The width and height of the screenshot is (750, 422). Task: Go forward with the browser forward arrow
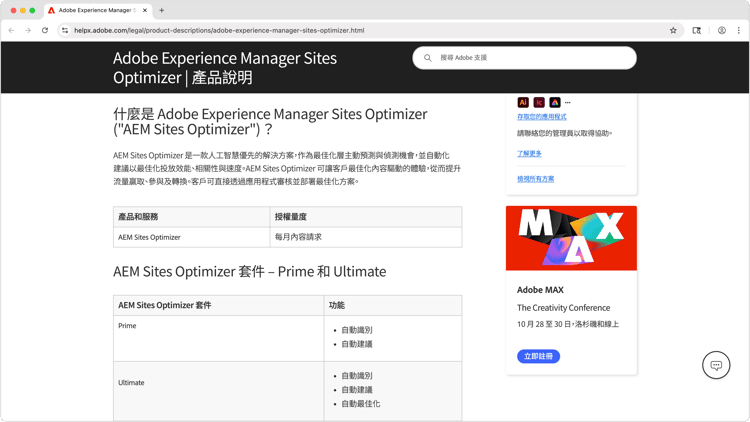[28, 30]
